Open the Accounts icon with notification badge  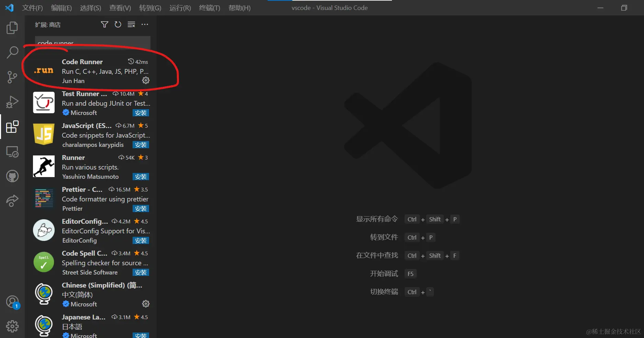tap(12, 302)
